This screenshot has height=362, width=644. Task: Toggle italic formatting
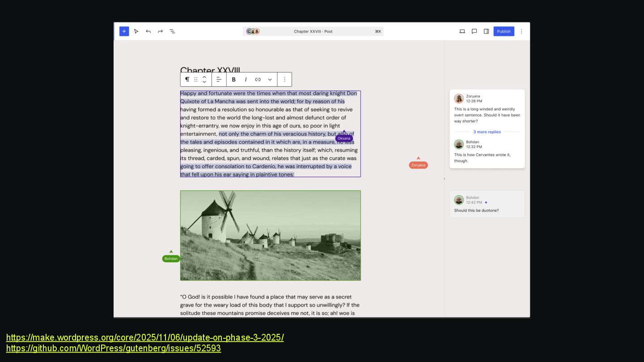pos(246,80)
